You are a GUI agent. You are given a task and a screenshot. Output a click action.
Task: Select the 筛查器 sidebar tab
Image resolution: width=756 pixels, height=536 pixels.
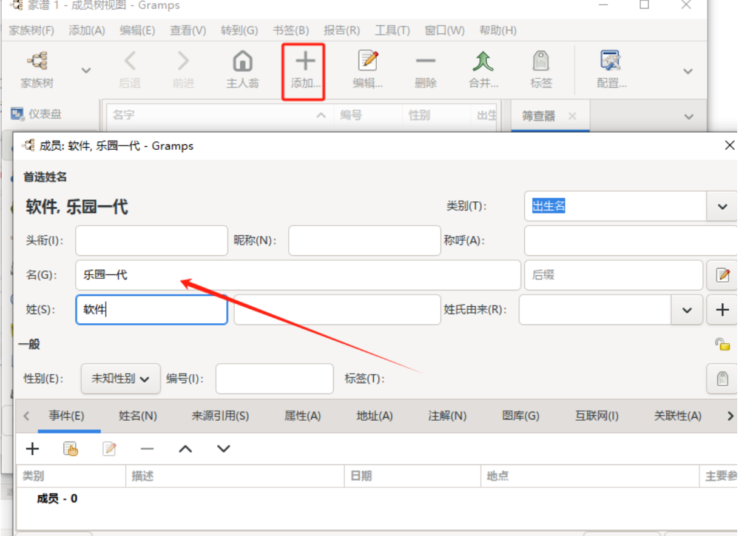[x=538, y=116]
